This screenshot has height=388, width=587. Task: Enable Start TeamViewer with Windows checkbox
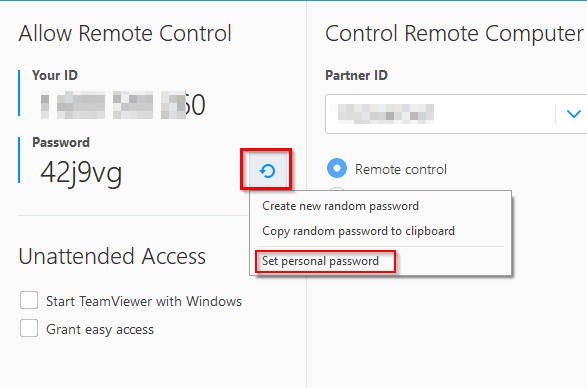point(29,300)
